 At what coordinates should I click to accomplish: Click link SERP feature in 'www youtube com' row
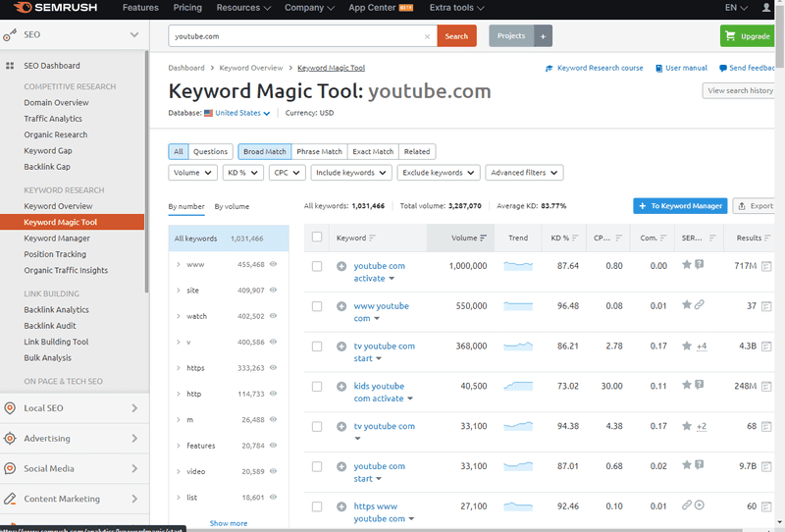(700, 304)
